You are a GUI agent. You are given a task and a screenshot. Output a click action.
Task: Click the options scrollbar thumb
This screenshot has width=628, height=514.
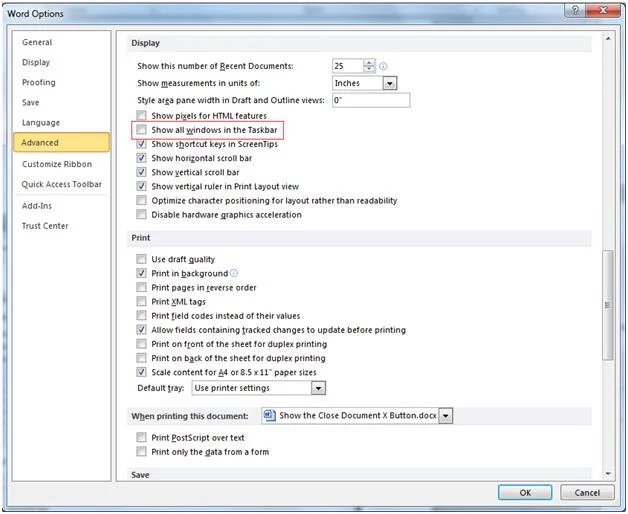point(608,305)
